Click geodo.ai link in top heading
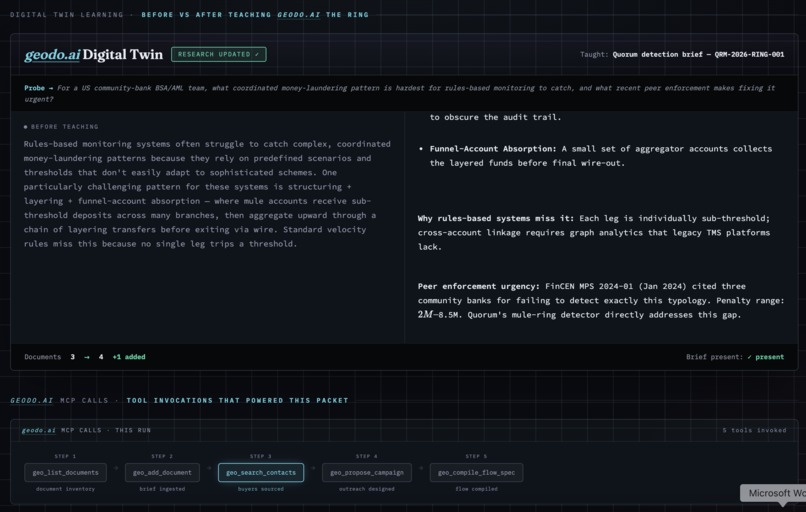Image resolution: width=806 pixels, height=512 pixels. coord(298,15)
